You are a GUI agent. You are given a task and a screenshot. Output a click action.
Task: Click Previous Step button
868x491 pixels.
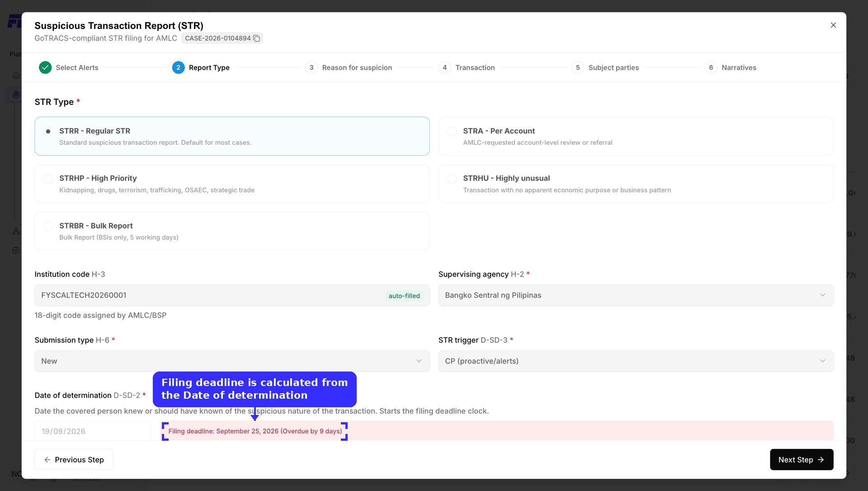(x=74, y=460)
